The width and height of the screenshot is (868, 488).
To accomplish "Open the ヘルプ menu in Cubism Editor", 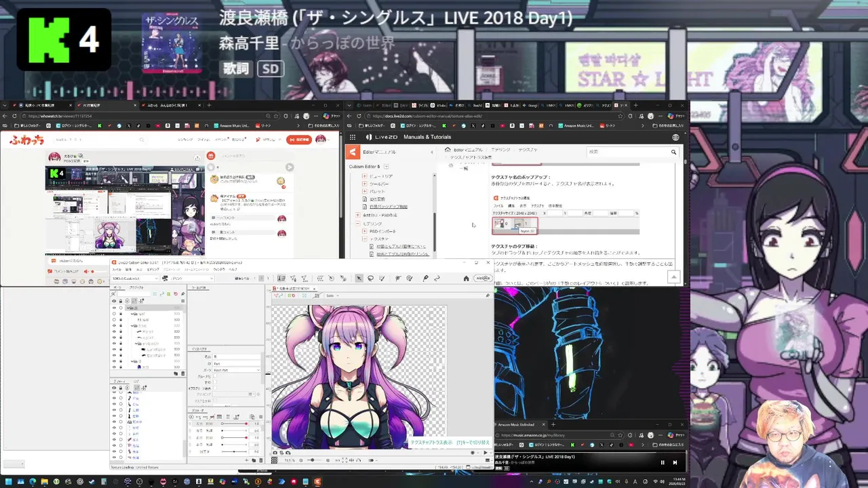I will [x=233, y=269].
